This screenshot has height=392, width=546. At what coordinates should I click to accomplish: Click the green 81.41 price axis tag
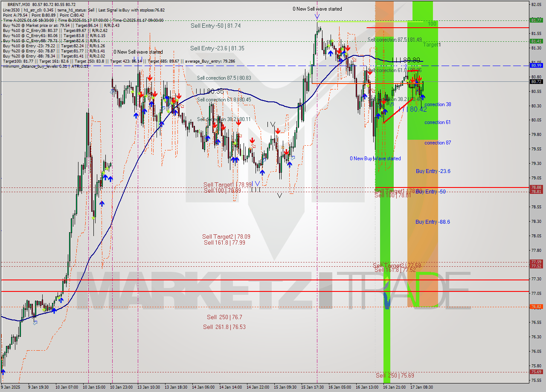point(536,41)
